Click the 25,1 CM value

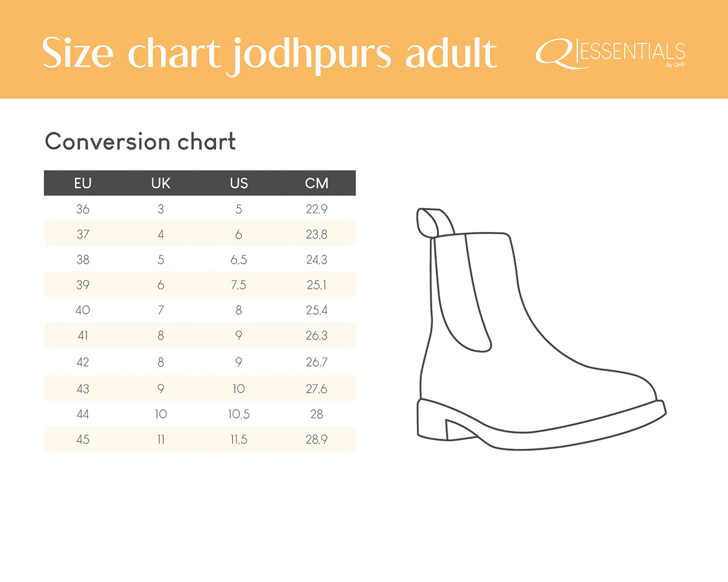tap(317, 285)
